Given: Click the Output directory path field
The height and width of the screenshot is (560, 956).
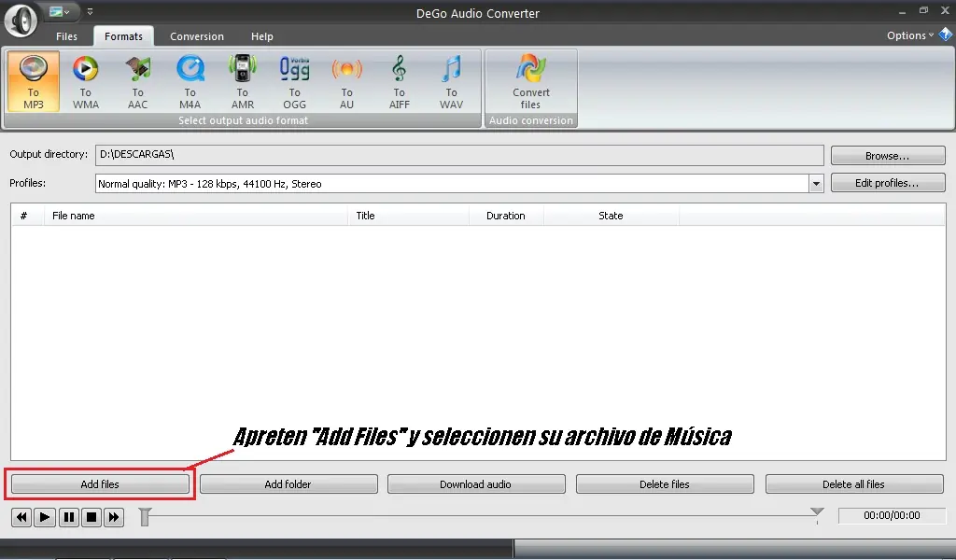Looking at the screenshot, I should click(x=459, y=155).
